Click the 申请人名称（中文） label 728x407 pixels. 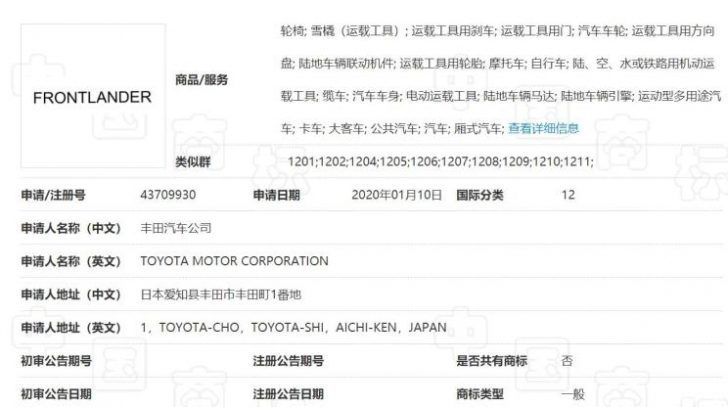click(71, 228)
